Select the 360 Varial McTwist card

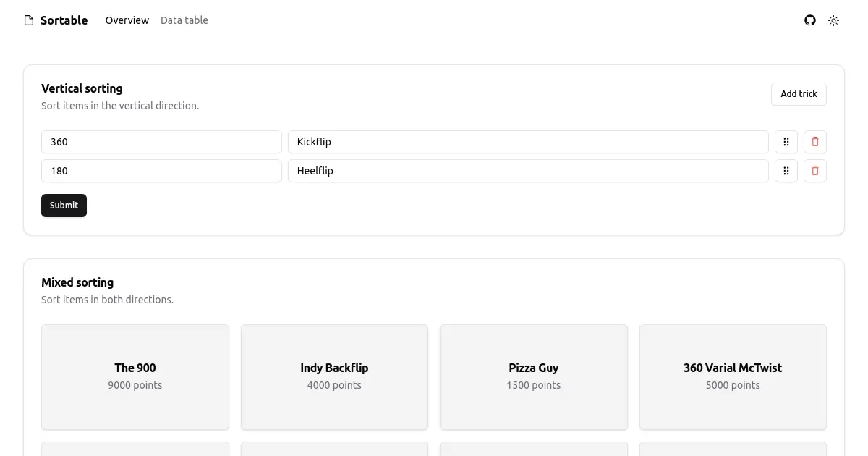point(733,376)
